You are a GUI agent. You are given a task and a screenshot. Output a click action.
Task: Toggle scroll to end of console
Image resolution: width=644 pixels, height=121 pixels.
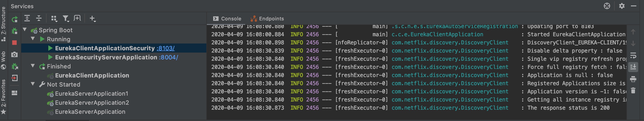633,67
